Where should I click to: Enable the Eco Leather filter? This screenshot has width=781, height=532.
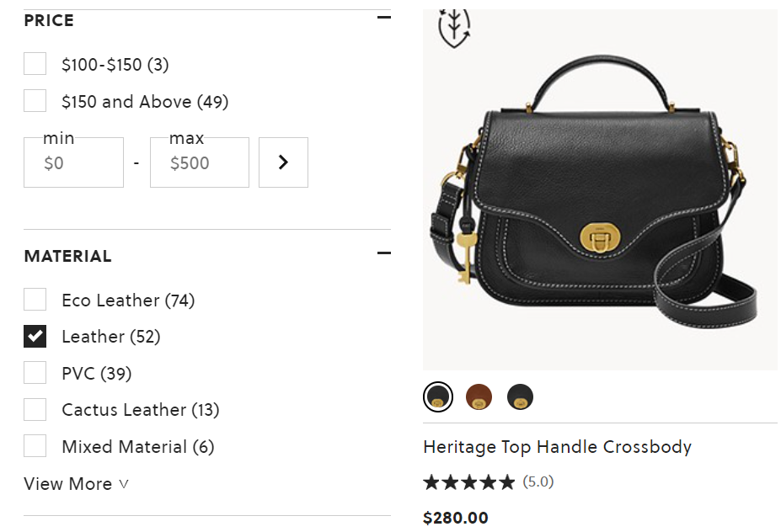pyautogui.click(x=35, y=300)
